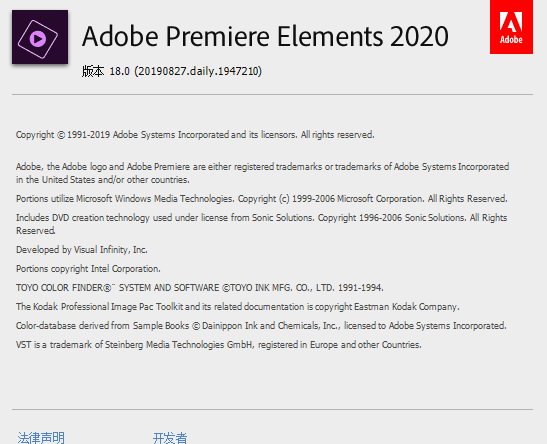Click the VST Steinberg trademark line

pyautogui.click(x=219, y=345)
